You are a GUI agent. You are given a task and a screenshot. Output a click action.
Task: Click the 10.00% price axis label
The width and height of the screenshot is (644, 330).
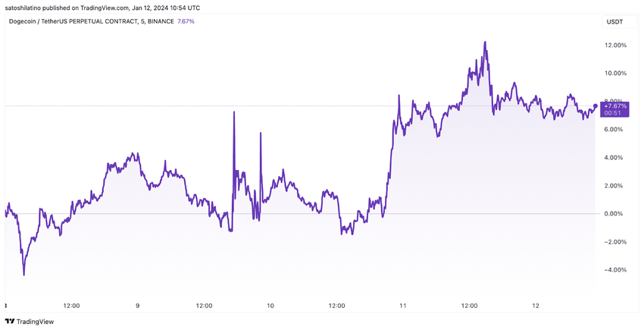[615, 74]
